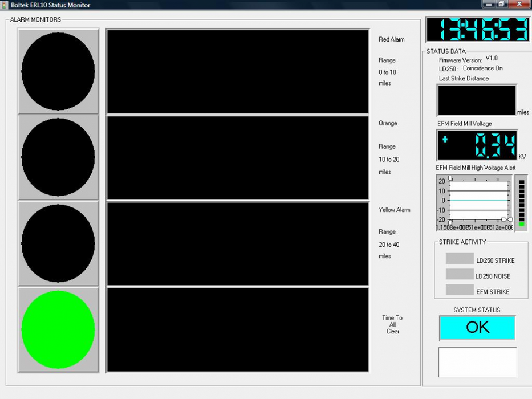
Task: Click the Time To All Clear panel
Action: pyautogui.click(x=238, y=329)
